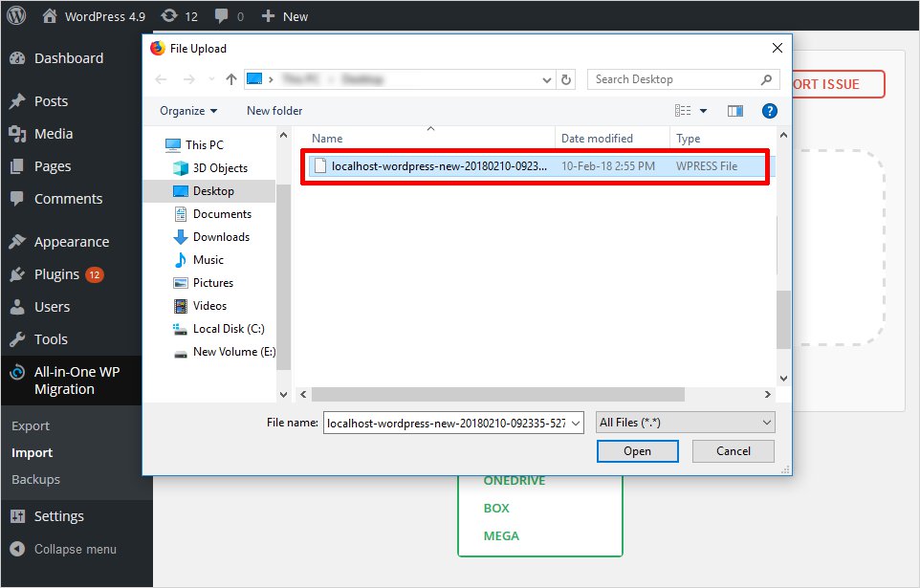Open the Backups submenu item

coord(35,479)
